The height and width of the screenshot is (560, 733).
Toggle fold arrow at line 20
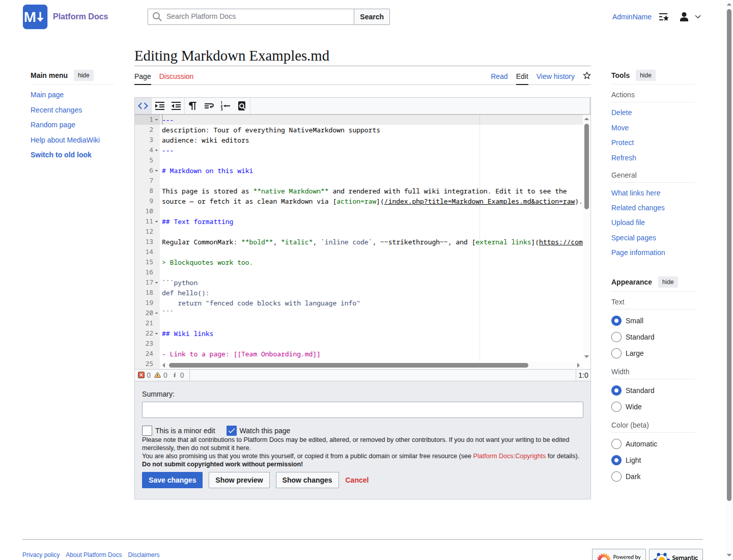pyautogui.click(x=157, y=313)
